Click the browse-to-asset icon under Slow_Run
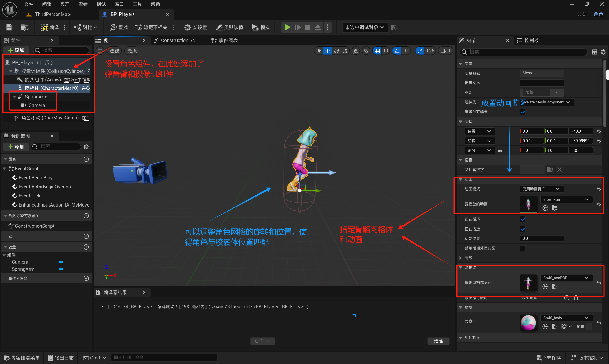609x364 pixels. click(554, 208)
